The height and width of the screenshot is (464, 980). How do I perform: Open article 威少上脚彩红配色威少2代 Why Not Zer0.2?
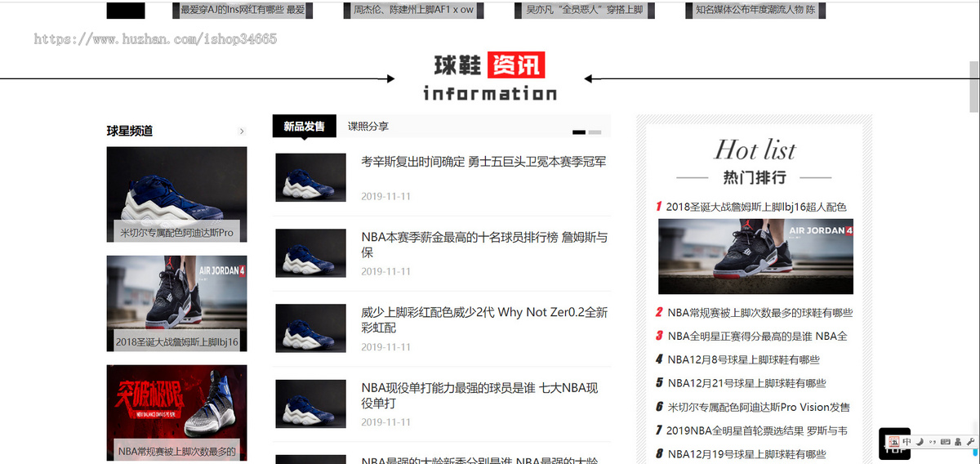[484, 320]
